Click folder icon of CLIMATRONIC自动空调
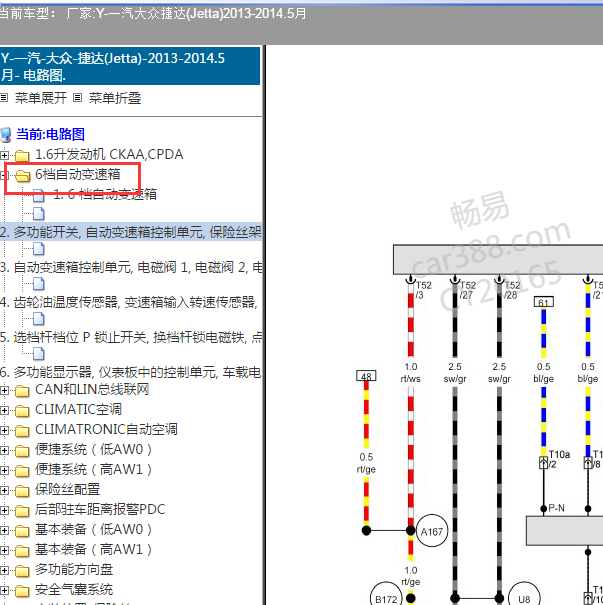Viewport: 603px width, 605px height. pos(22,431)
